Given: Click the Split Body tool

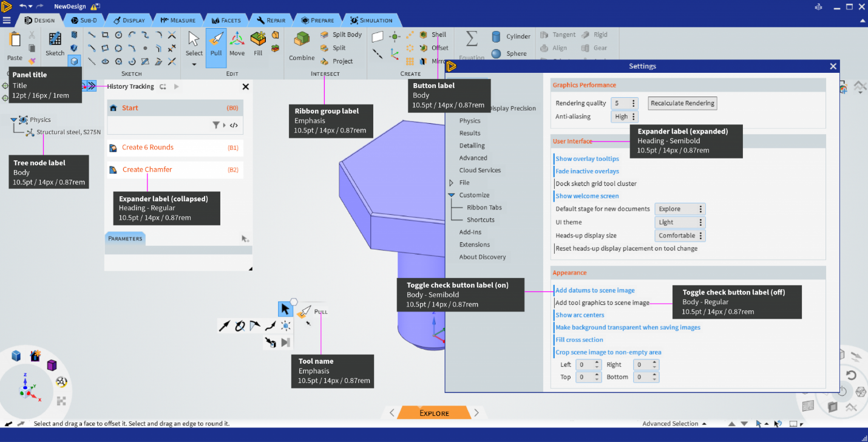Looking at the screenshot, I should [341, 35].
